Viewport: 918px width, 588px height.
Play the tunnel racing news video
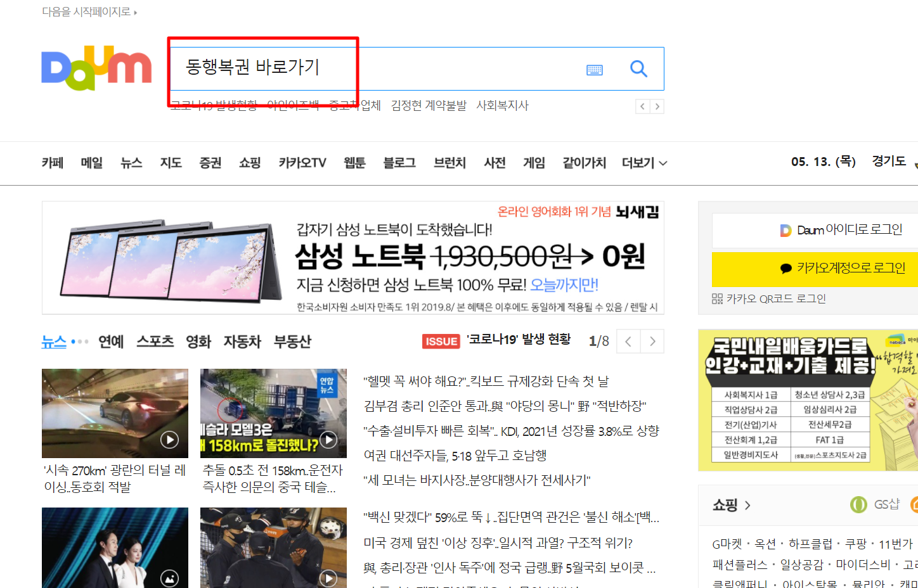coord(169,440)
